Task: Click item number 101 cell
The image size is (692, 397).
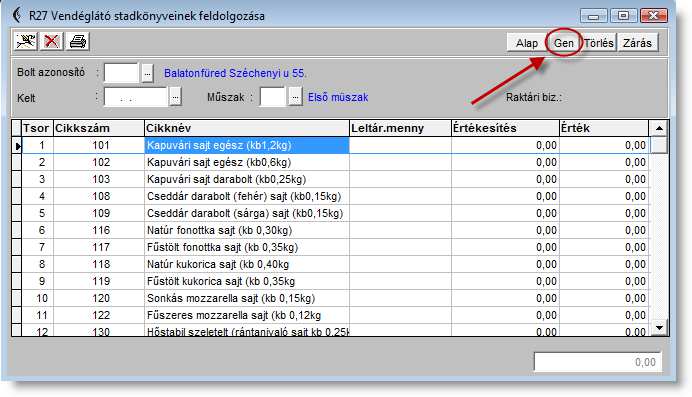Action: click(99, 145)
